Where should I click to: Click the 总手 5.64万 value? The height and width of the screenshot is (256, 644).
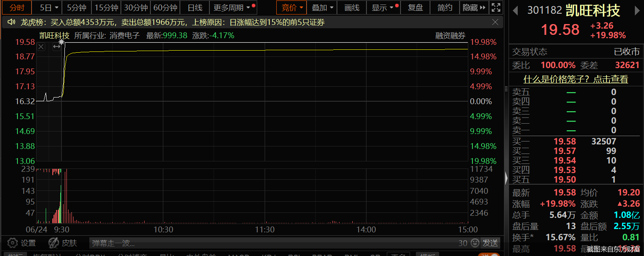(563, 215)
